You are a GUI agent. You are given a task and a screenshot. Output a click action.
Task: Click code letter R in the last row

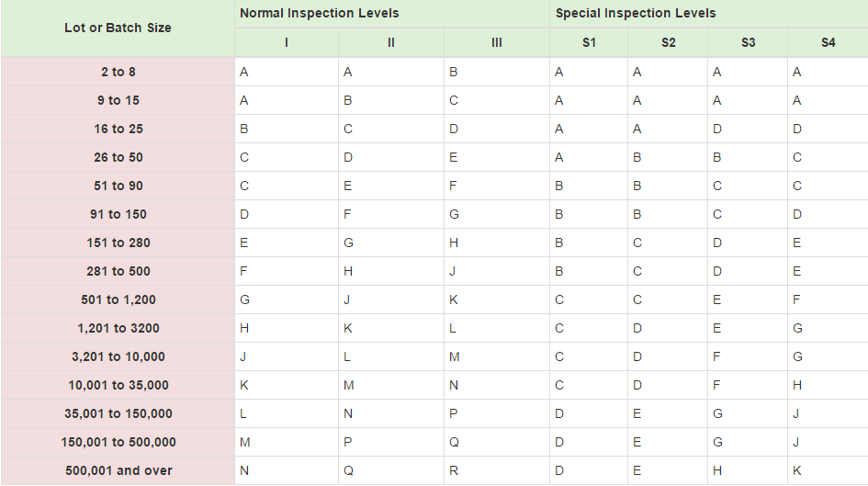pyautogui.click(x=454, y=470)
